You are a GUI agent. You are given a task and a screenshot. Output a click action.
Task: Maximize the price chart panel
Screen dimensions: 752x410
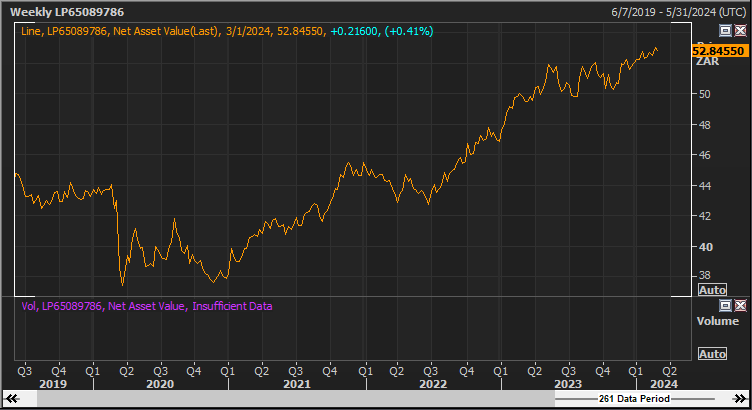[725, 31]
